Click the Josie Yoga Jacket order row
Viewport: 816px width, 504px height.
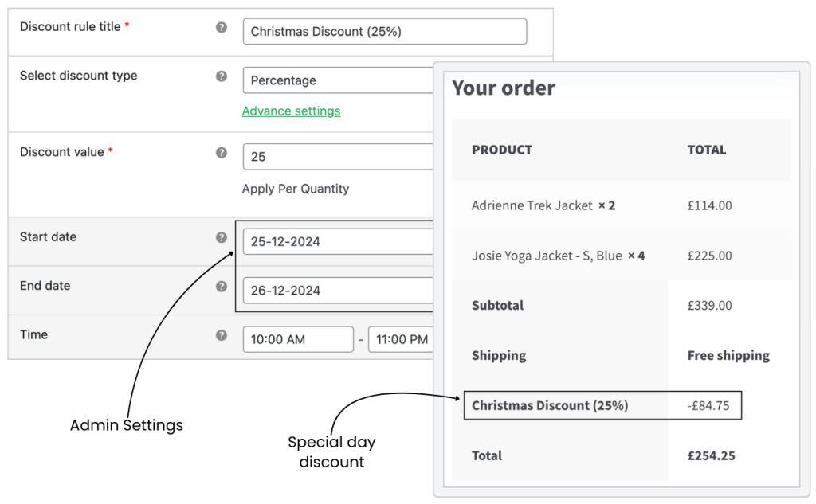pos(622,256)
